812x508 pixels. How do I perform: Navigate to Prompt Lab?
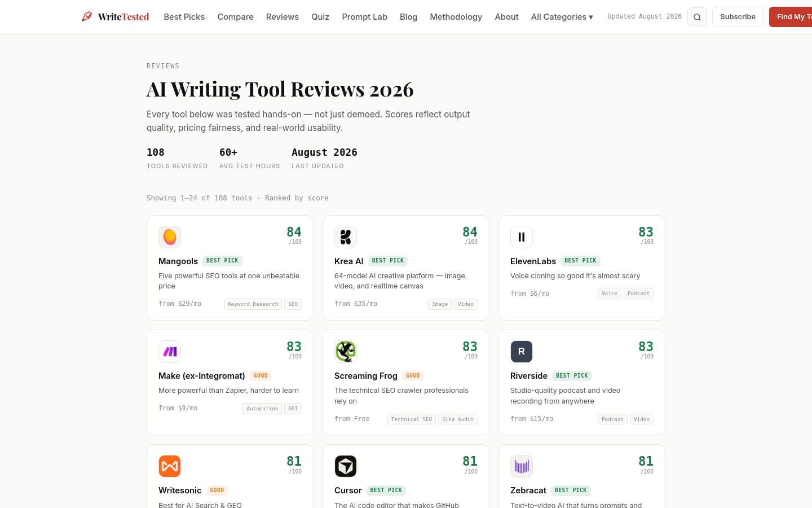364,17
